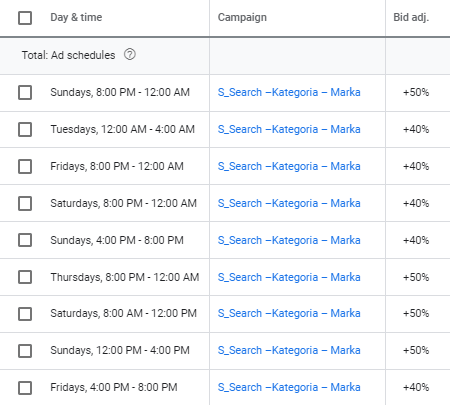450x405 pixels.
Task: Sort by the Bid adj. column header
Action: (x=411, y=17)
